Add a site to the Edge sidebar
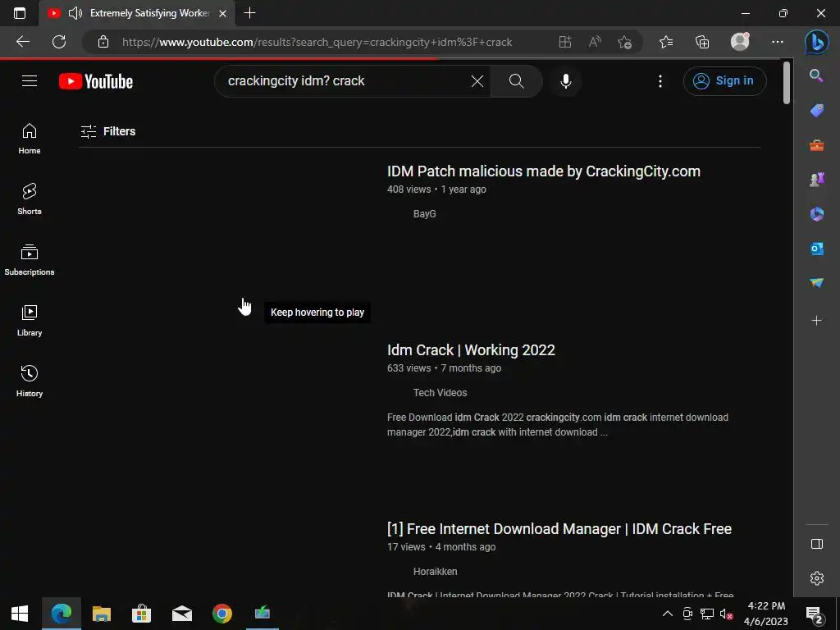Screen dimensions: 840x630 tap(816, 321)
